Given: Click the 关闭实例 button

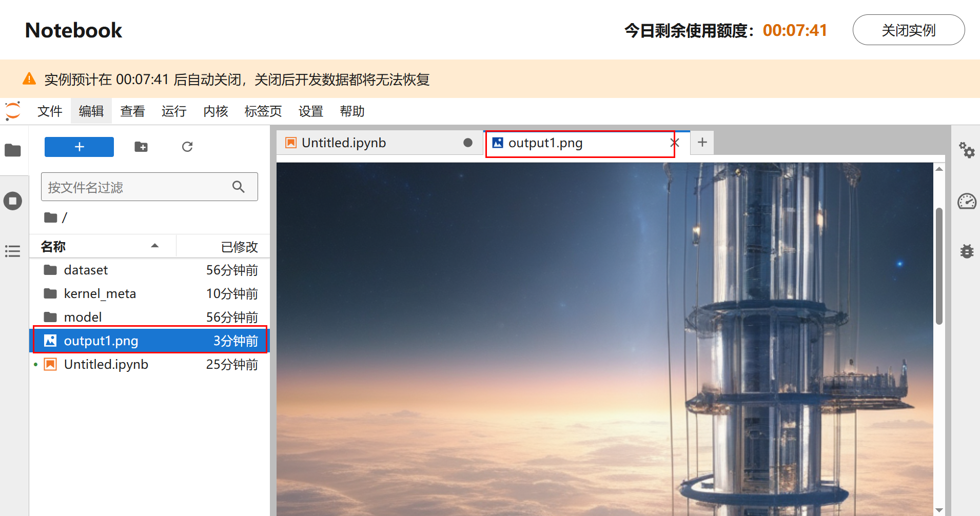Looking at the screenshot, I should (x=909, y=30).
